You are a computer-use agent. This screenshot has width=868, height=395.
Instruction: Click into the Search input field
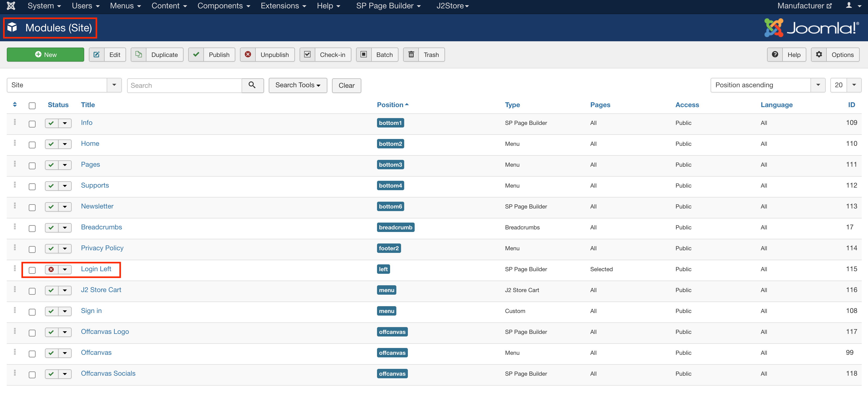pyautogui.click(x=184, y=85)
